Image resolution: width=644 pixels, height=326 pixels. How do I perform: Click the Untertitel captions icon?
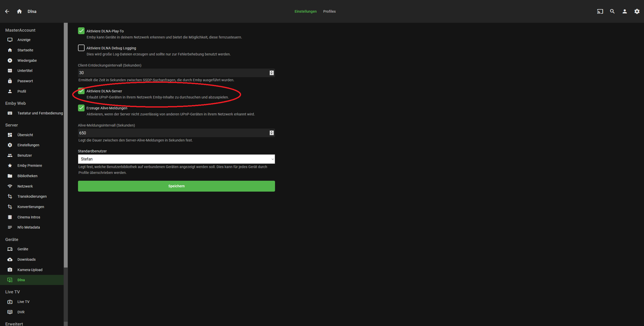(x=10, y=71)
